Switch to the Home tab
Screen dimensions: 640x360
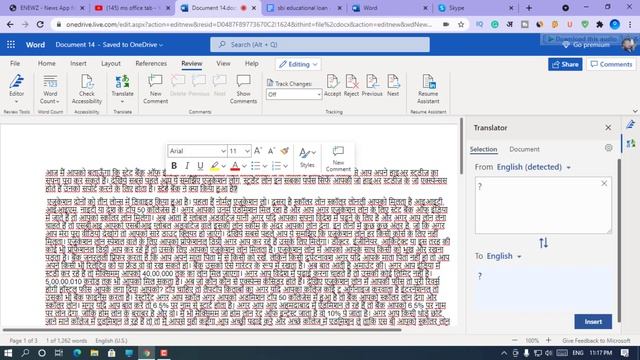(x=47, y=64)
